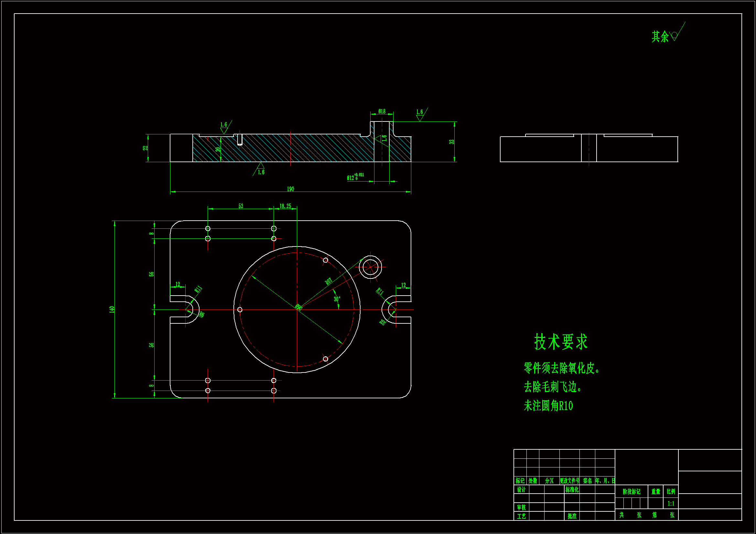The image size is (756, 534).
Task: Click the 32 height dimension in section view
Action: [451, 141]
